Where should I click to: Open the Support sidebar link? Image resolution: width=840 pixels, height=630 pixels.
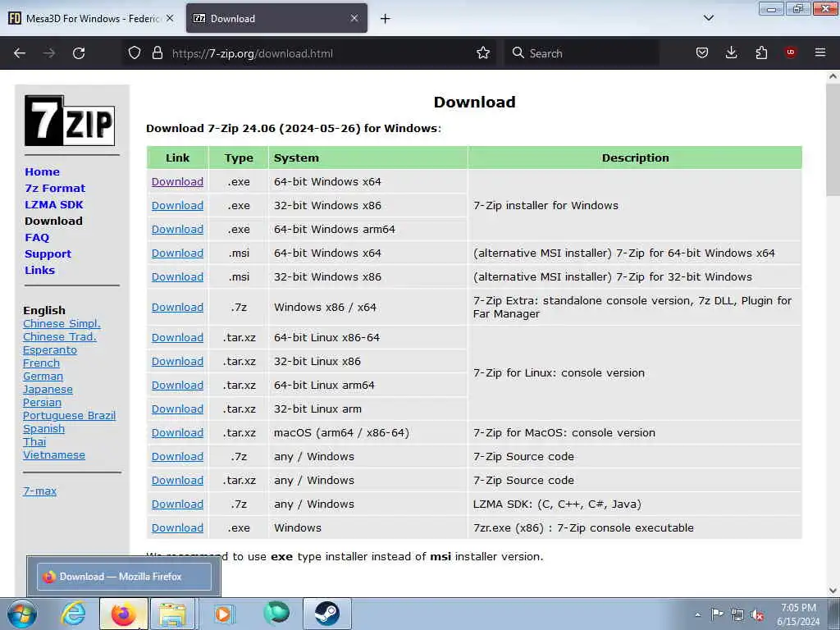(48, 254)
